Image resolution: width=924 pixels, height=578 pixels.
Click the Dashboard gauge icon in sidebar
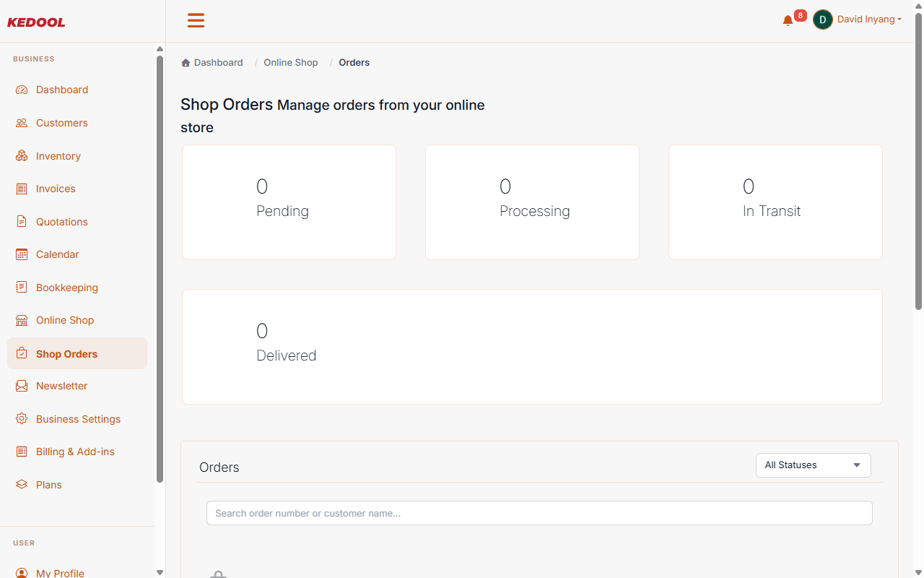[22, 90]
